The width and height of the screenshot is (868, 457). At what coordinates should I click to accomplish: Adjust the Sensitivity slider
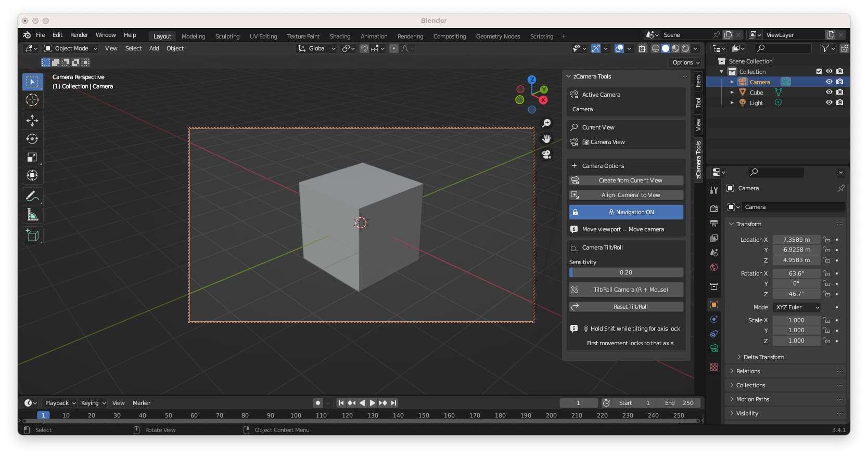pyautogui.click(x=626, y=272)
